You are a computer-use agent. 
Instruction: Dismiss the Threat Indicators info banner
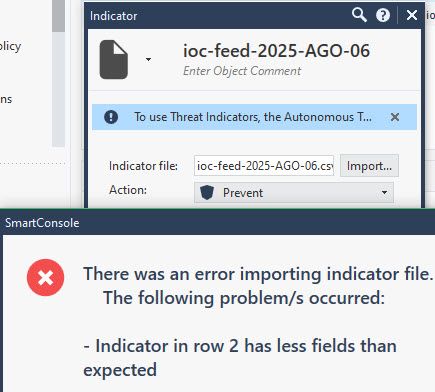[x=395, y=117]
